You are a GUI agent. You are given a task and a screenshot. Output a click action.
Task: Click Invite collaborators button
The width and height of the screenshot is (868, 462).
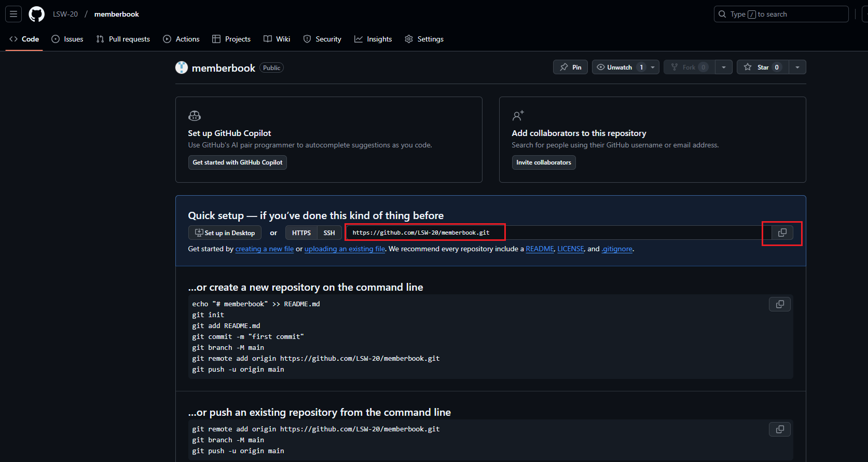[x=544, y=162]
